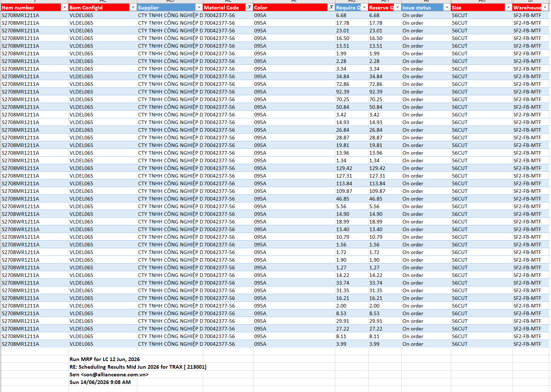Select the Reserve Q cell showing 127.31
The width and height of the screenshot is (551, 392).
coord(385,176)
